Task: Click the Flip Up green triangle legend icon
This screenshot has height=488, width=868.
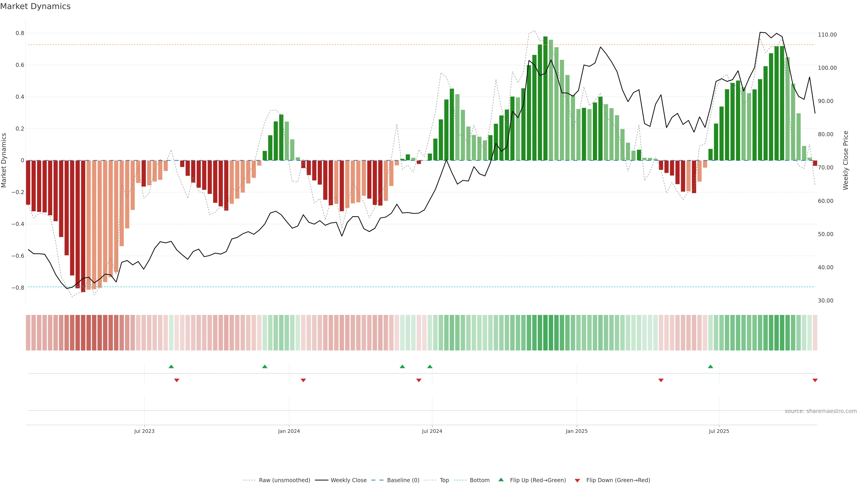Action: point(501,480)
